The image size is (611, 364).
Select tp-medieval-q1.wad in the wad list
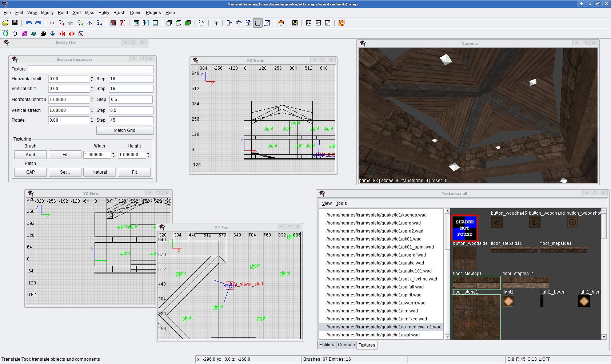tap(381, 327)
